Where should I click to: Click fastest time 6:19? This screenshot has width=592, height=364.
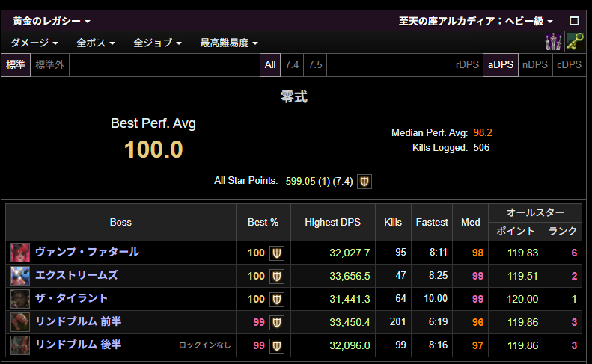[438, 321]
